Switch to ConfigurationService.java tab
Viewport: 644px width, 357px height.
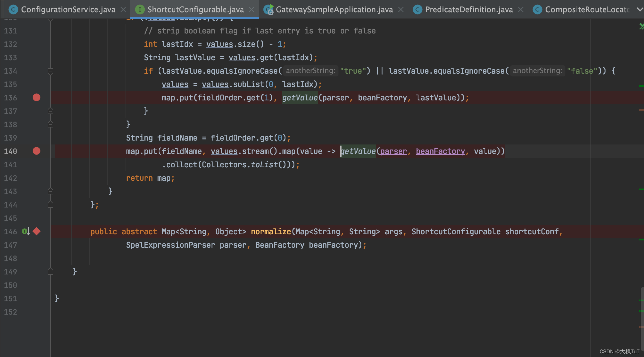coord(68,9)
